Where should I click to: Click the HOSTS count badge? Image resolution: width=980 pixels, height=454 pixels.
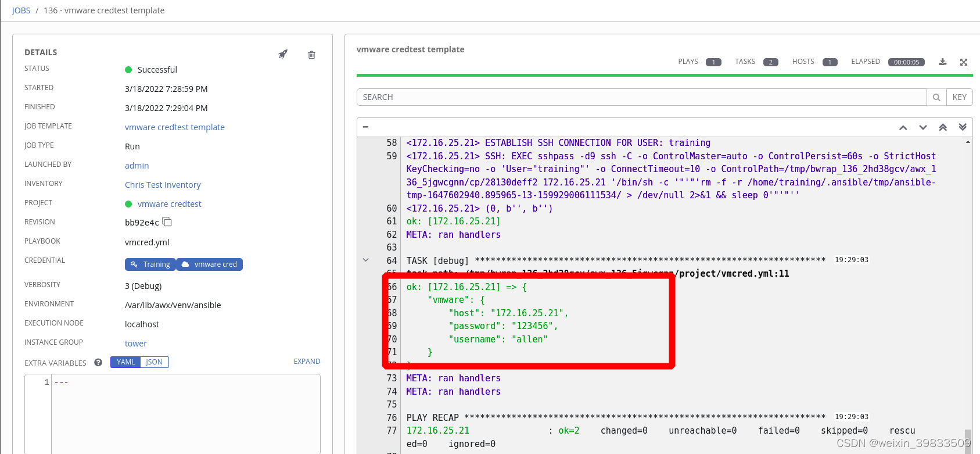coord(830,62)
